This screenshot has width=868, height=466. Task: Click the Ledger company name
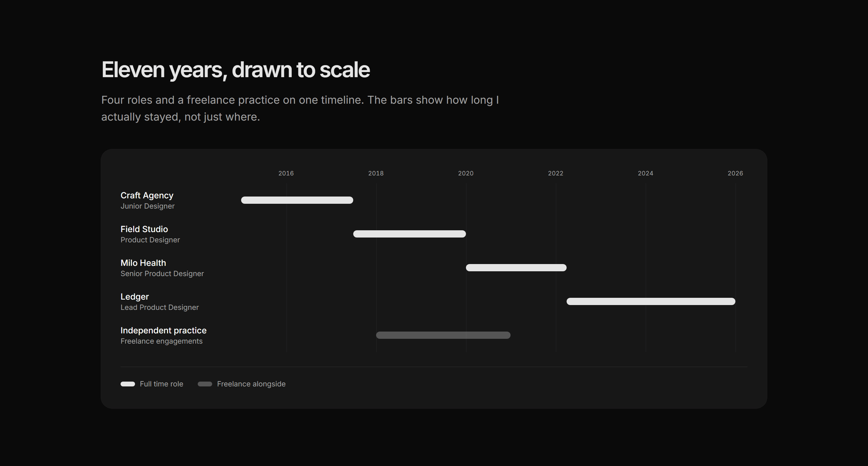pos(135,297)
